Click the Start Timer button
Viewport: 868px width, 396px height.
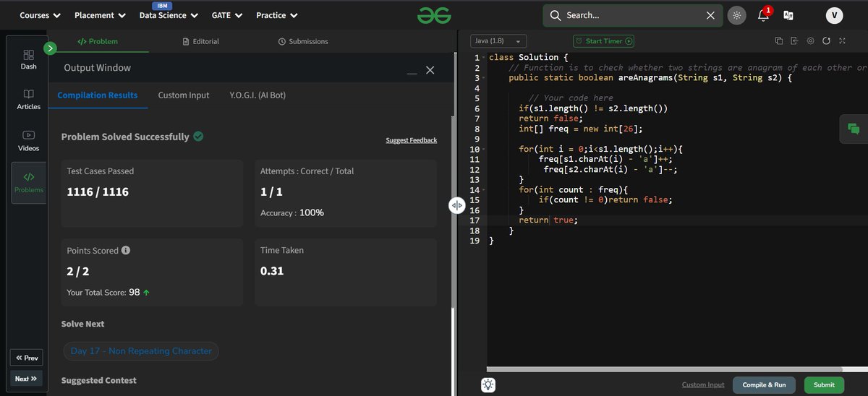click(x=604, y=41)
